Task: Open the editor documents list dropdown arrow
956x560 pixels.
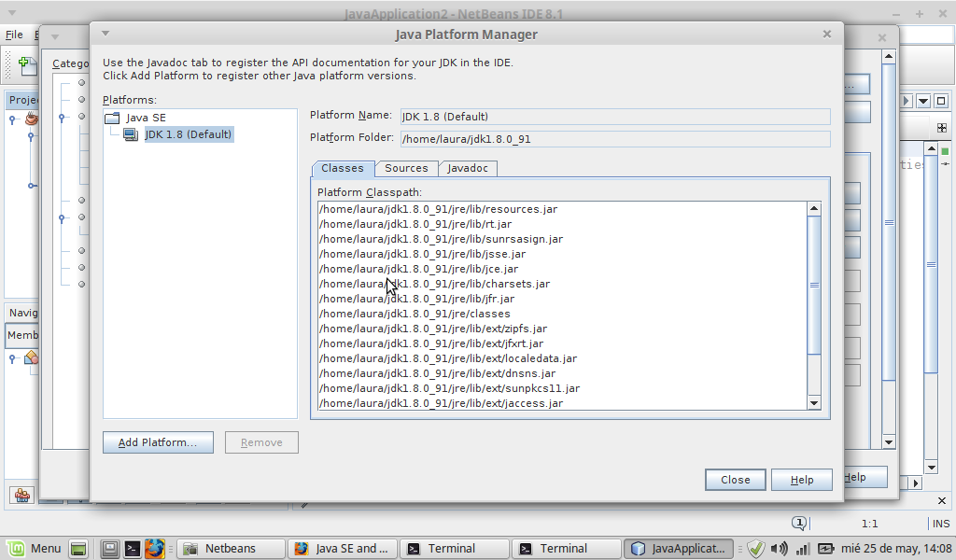Action: 923,101
